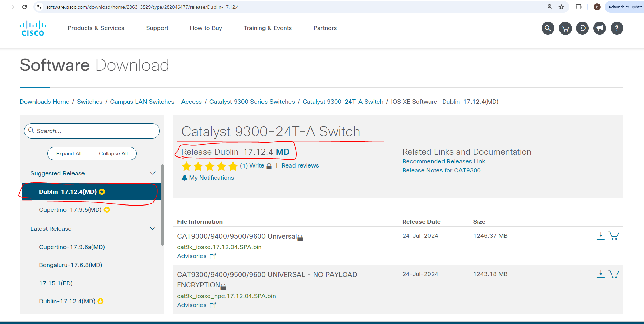644x324 pixels.
Task: Open the How to Buy menu
Action: coord(206,28)
